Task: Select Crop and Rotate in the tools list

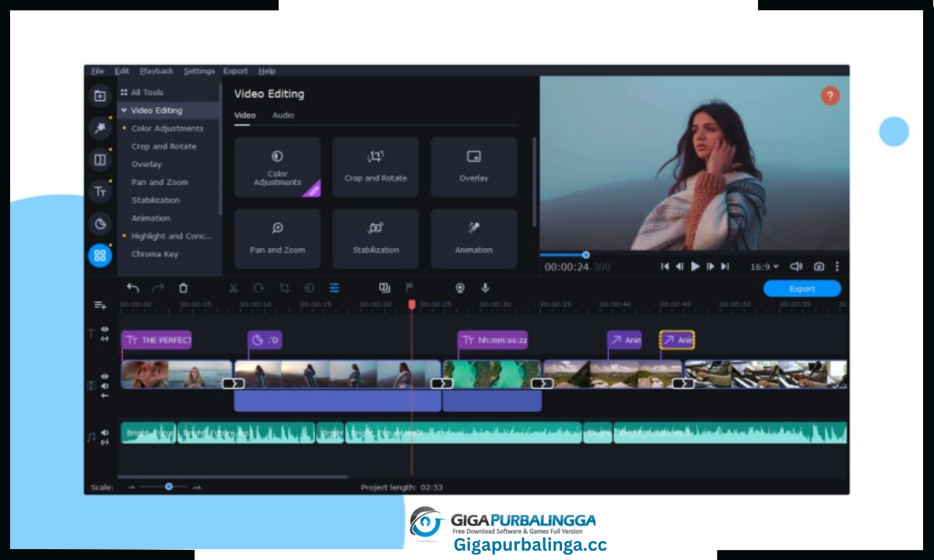Action: 163,146
